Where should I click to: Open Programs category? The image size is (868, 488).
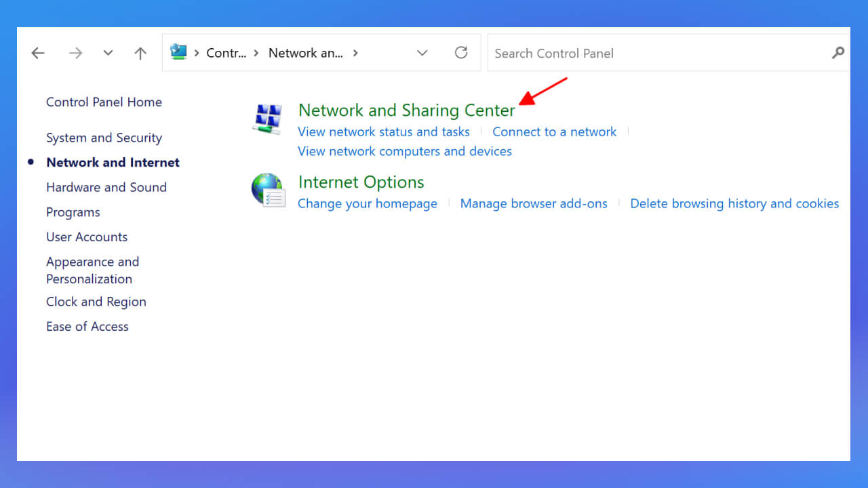point(73,212)
